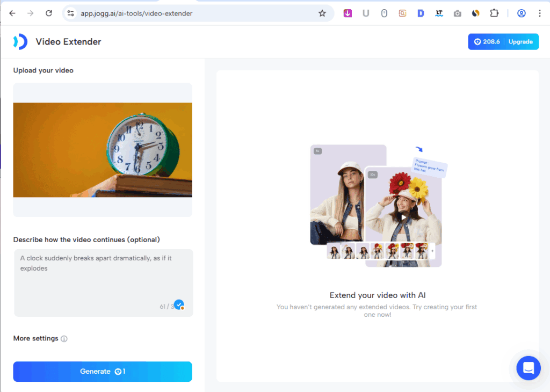
Task: Click the uploaded clock video preview
Action: (x=103, y=150)
